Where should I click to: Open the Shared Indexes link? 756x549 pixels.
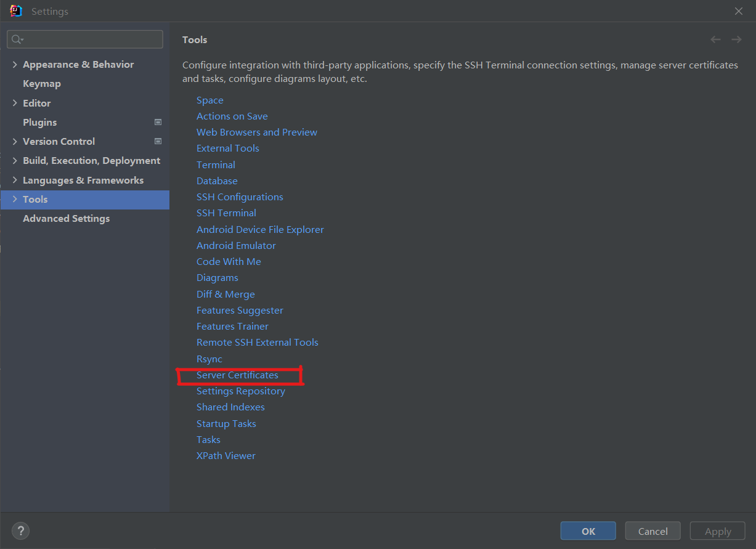230,407
